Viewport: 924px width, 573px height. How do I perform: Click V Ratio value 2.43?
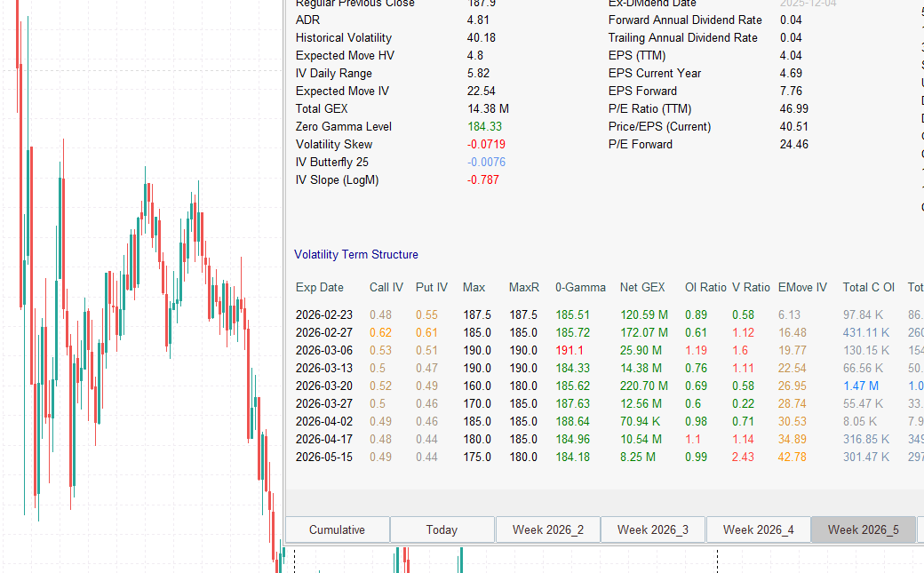[x=743, y=457]
